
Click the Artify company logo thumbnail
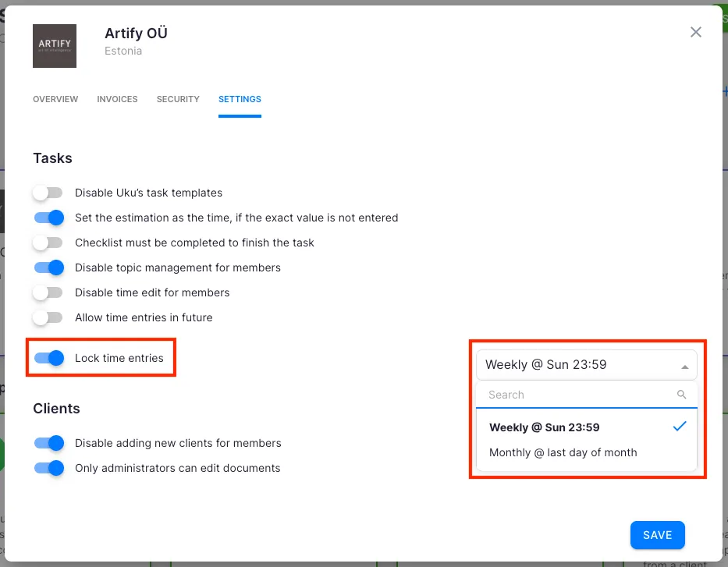(x=55, y=45)
